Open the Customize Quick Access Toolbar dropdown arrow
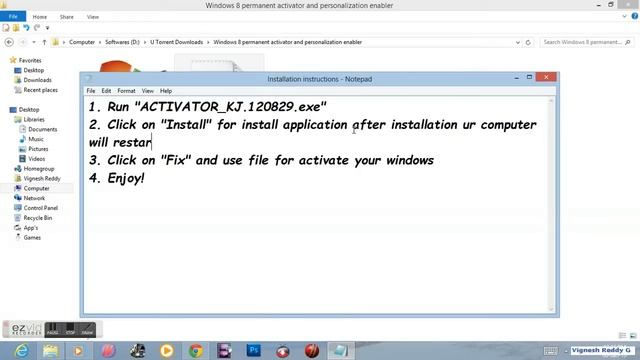 click(x=47, y=28)
